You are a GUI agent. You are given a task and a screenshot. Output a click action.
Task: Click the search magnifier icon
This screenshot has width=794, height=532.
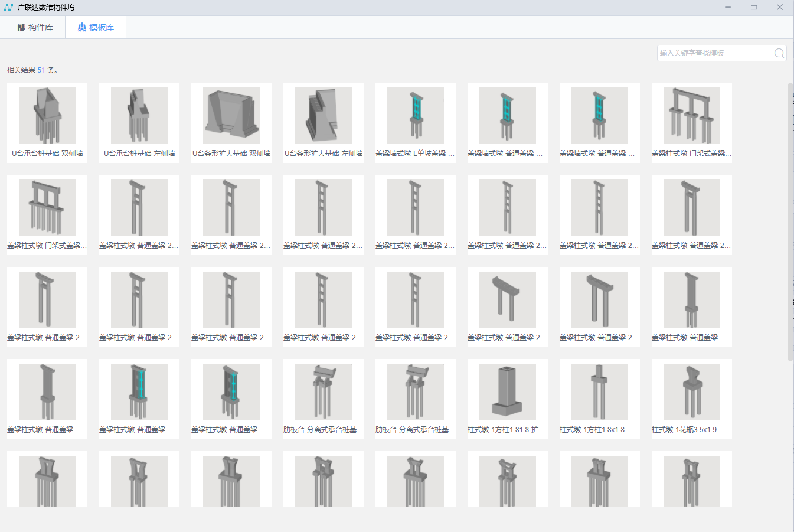(x=779, y=53)
